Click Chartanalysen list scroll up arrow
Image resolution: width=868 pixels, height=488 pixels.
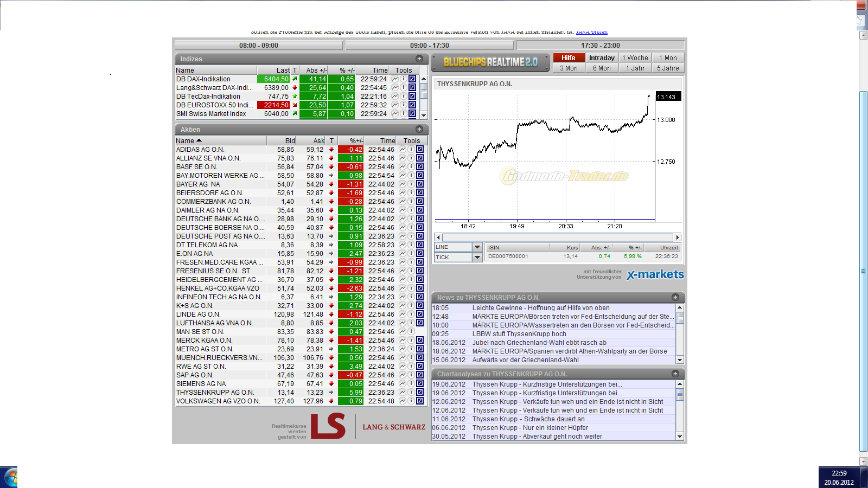pyautogui.click(x=680, y=384)
